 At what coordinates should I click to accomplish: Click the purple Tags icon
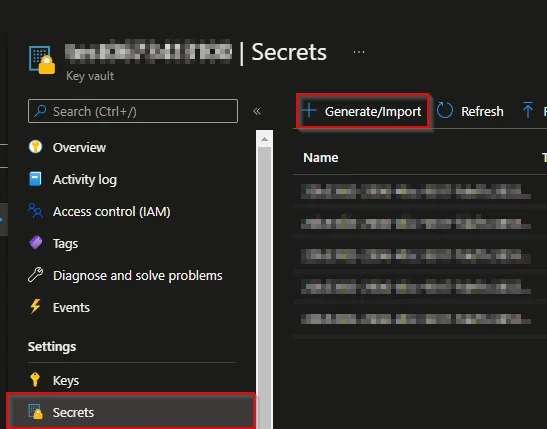pyautogui.click(x=35, y=242)
